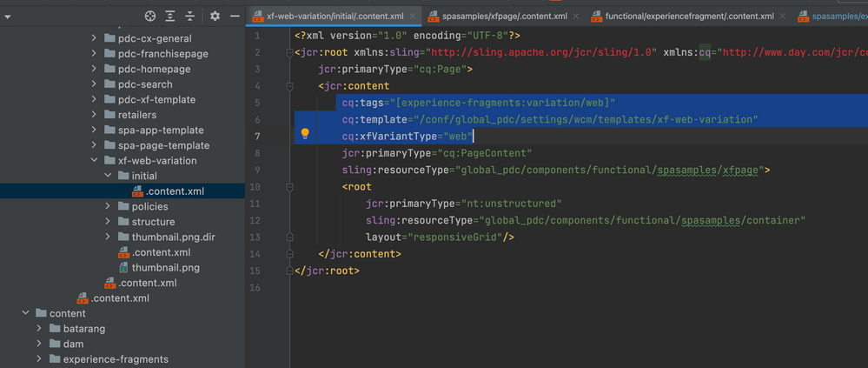Toggle code fold at jcr:root line
Image resolution: width=868 pixels, height=368 pixels.
click(288, 52)
